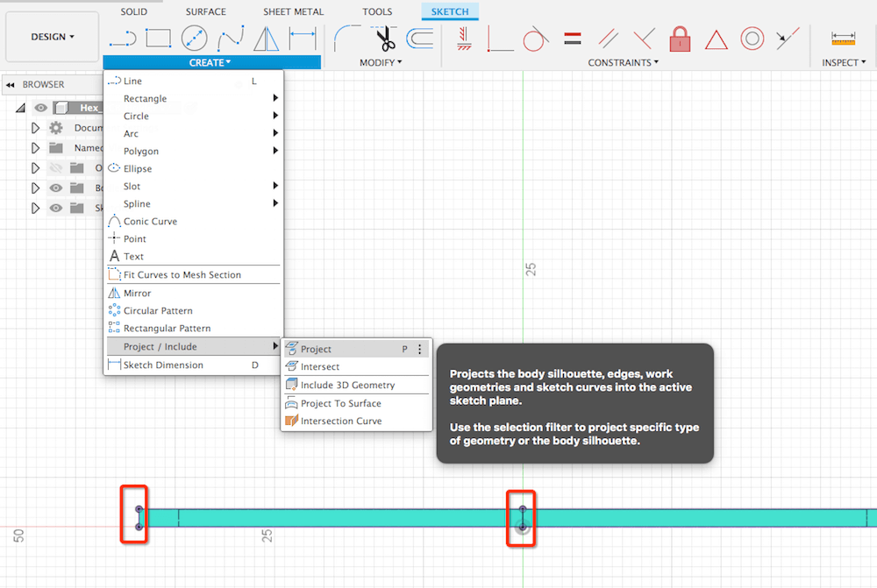Choose the Offset tool icon
877x588 pixels.
coord(420,39)
